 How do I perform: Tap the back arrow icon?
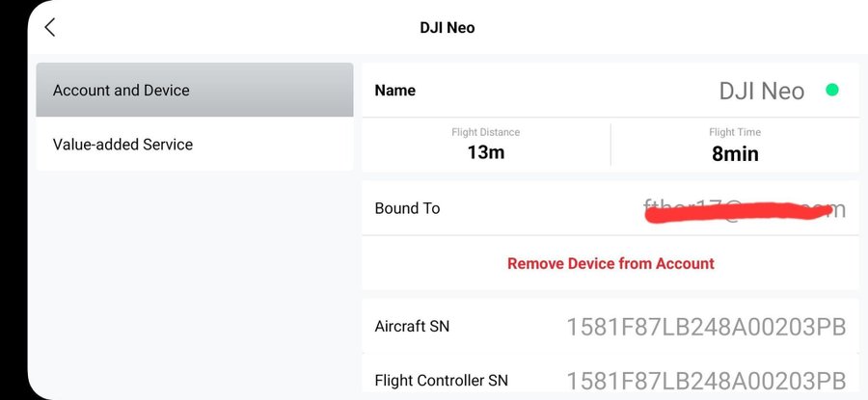(50, 27)
